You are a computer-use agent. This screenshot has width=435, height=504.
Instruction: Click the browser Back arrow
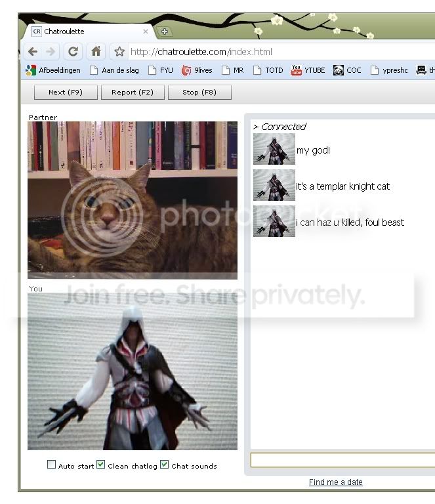33,51
